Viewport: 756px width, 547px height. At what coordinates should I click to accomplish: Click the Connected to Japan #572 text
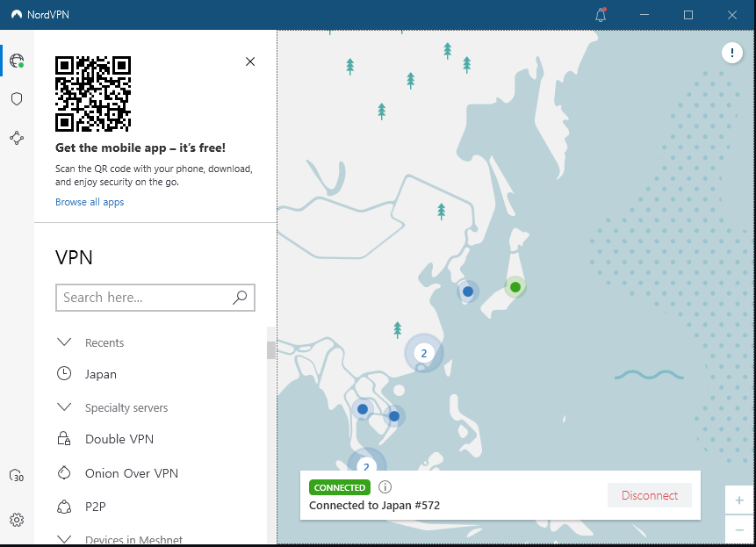click(x=374, y=506)
